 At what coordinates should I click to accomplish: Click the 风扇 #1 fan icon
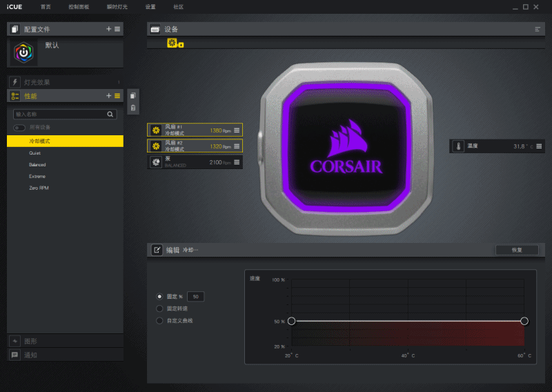(156, 130)
